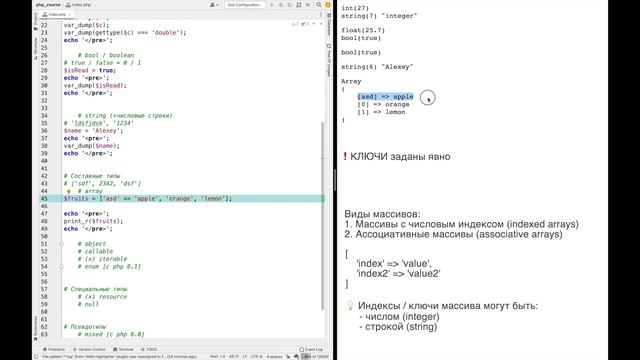
Task: Click the orange updates icon in toolbar
Action: pyautogui.click(x=328, y=5)
